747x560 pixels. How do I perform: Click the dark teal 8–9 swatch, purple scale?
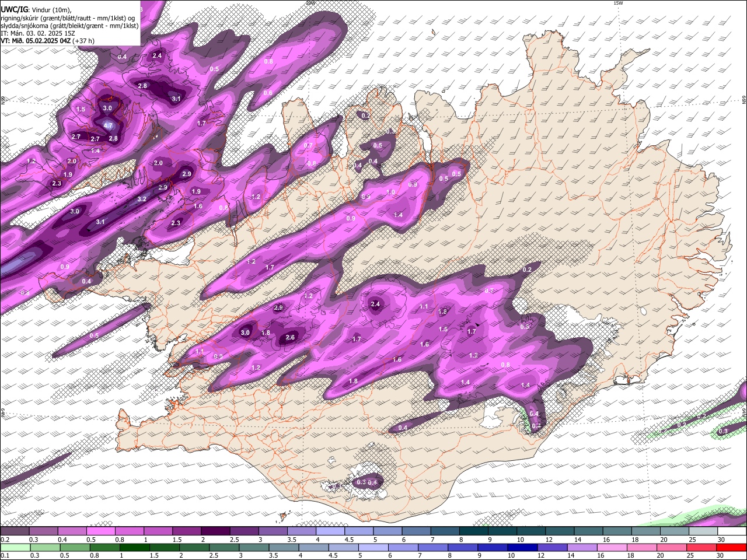(x=474, y=531)
